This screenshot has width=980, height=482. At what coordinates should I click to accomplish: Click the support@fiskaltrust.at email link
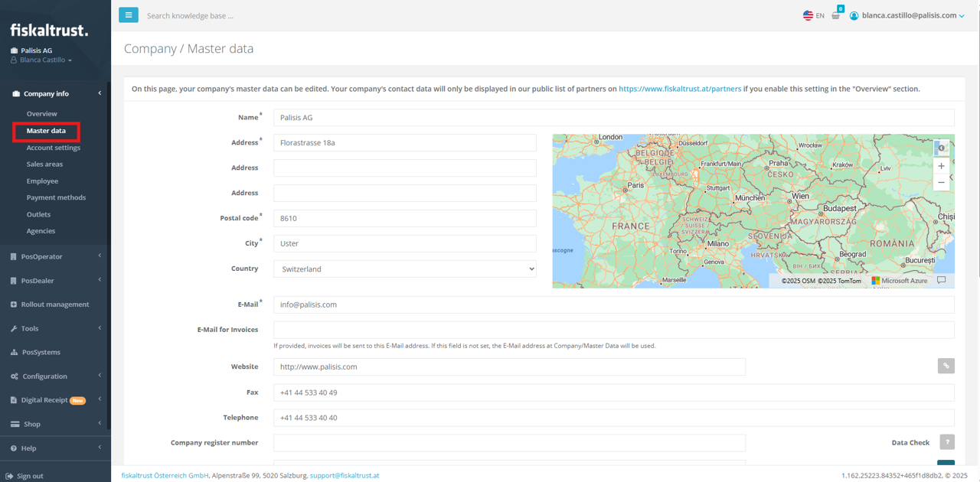345,475
